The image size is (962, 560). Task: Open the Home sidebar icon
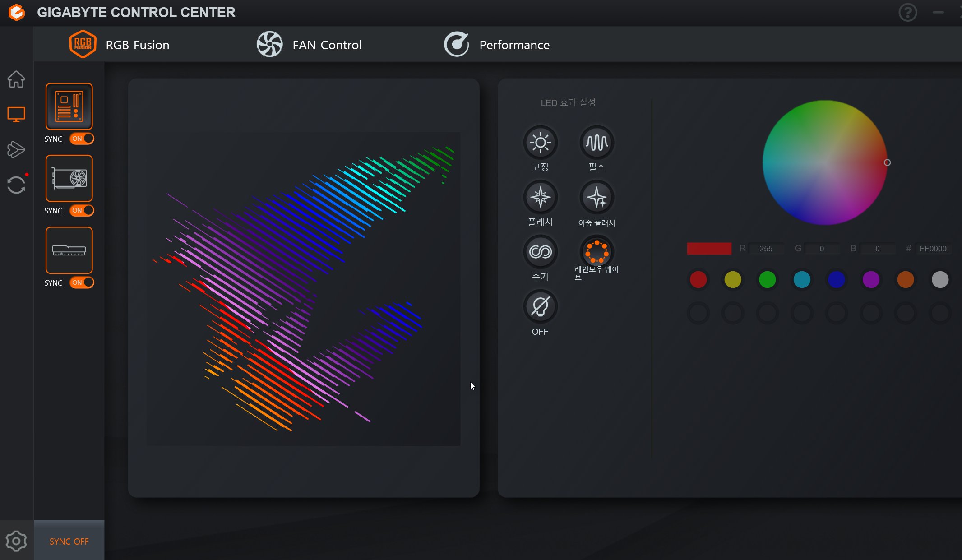16,79
